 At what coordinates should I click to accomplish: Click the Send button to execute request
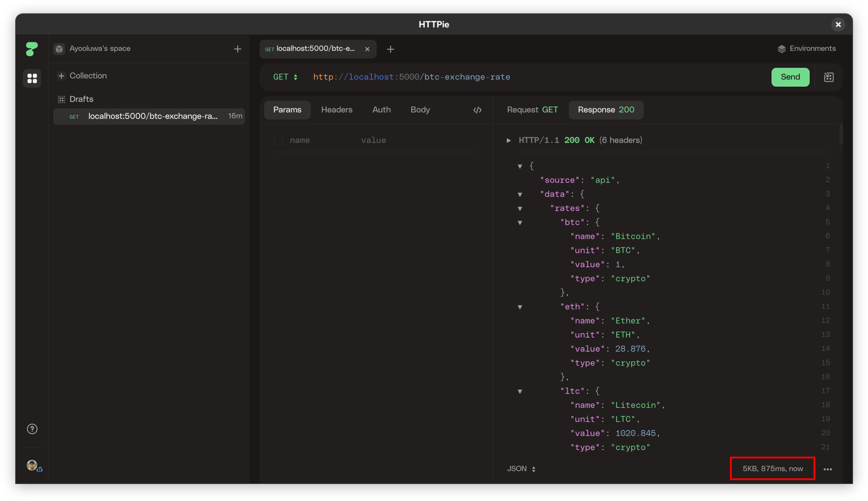coord(790,77)
